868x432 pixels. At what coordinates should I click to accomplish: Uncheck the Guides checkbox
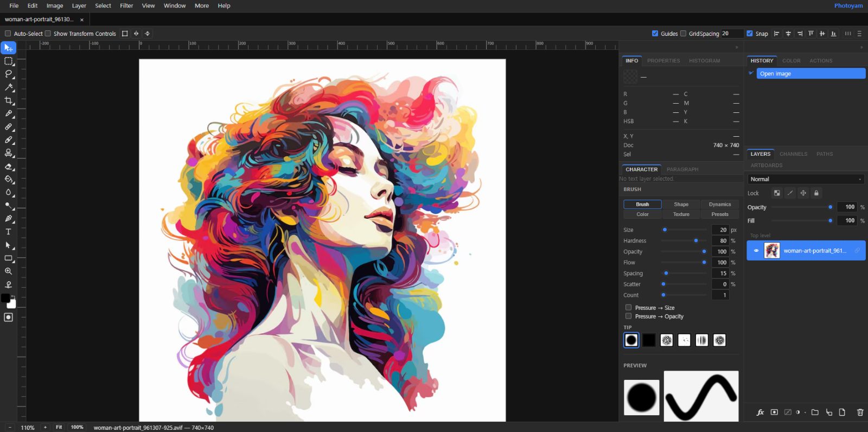(655, 34)
